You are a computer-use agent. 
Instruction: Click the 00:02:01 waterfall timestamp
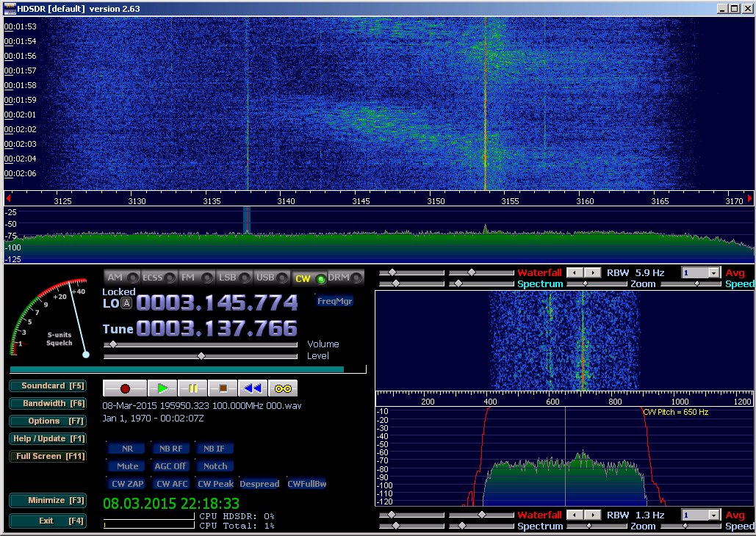(21, 115)
